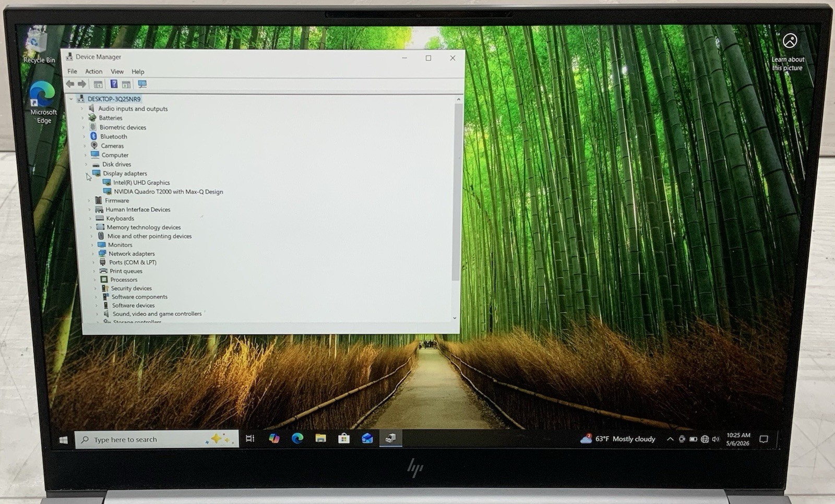Click the Processors chip icon in the tree
Viewport: 835px width, 504px height.
(x=104, y=280)
